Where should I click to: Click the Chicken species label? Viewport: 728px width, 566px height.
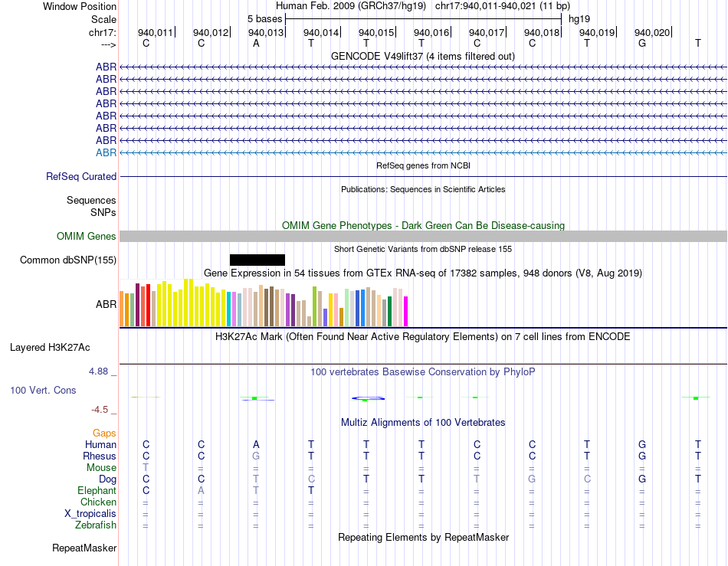[98, 502]
